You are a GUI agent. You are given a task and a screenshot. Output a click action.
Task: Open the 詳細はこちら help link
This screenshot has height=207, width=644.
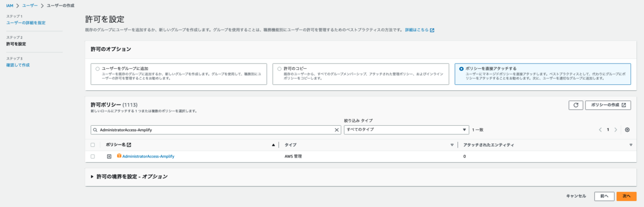(419, 30)
